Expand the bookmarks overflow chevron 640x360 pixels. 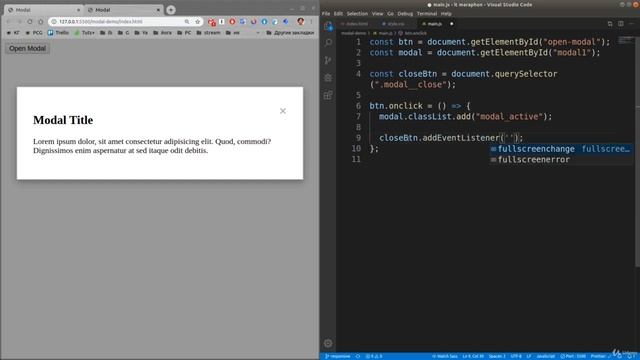click(258, 33)
